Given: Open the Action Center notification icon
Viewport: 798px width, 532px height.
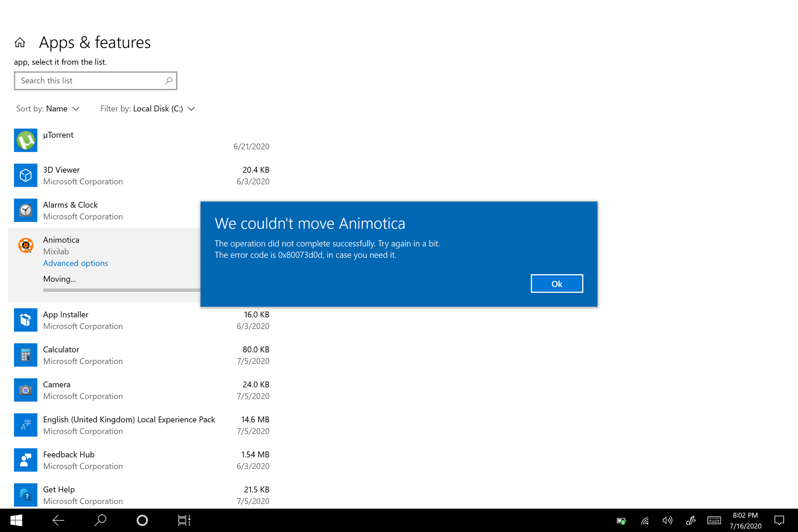Looking at the screenshot, I should (779, 520).
